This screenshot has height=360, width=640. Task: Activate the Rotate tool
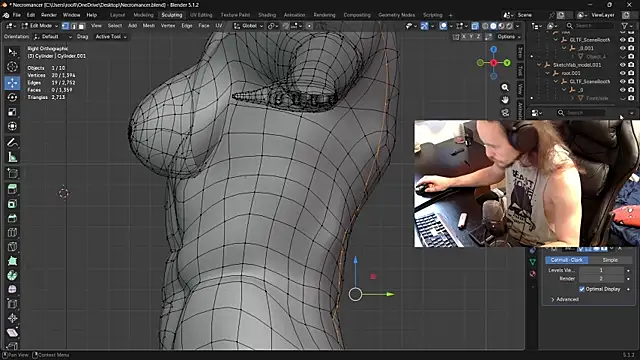[x=12, y=97]
